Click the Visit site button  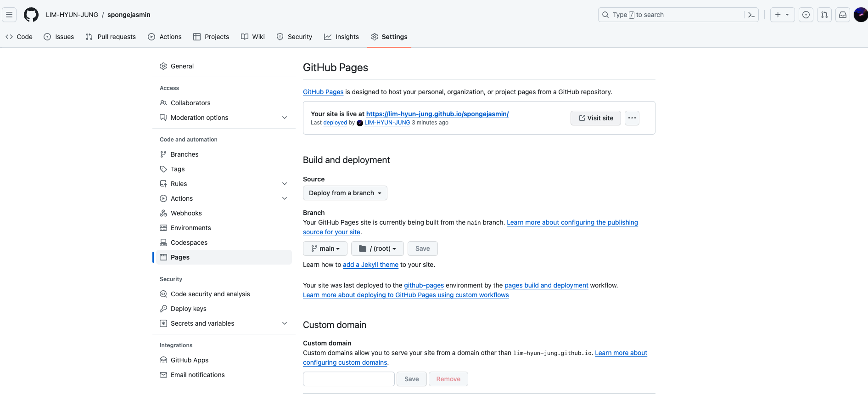click(596, 118)
